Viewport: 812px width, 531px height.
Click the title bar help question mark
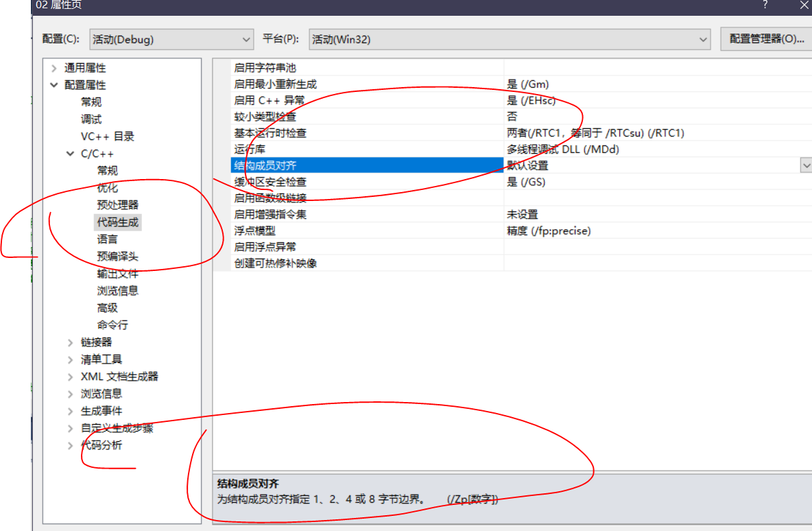764,5
